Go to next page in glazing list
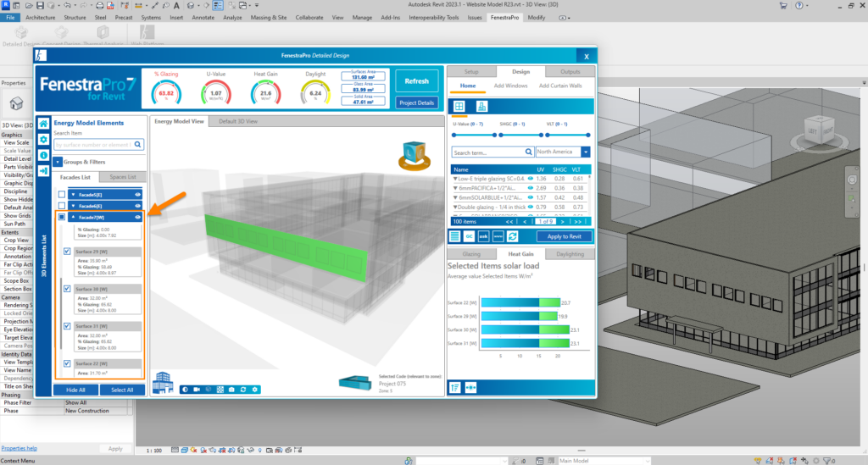The image size is (868, 465). click(x=563, y=222)
